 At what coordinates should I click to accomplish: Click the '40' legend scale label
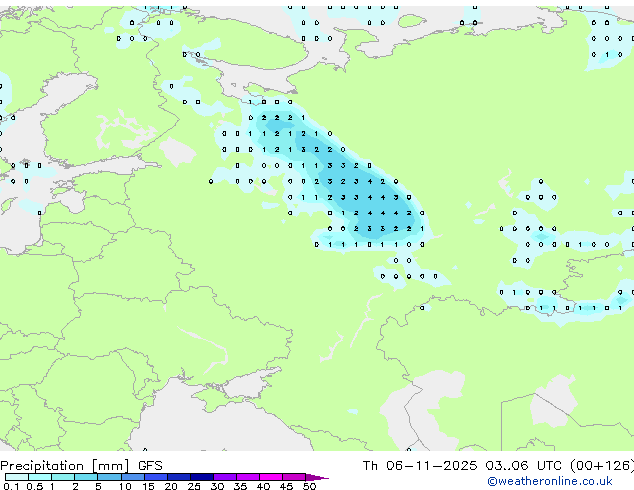263,486
